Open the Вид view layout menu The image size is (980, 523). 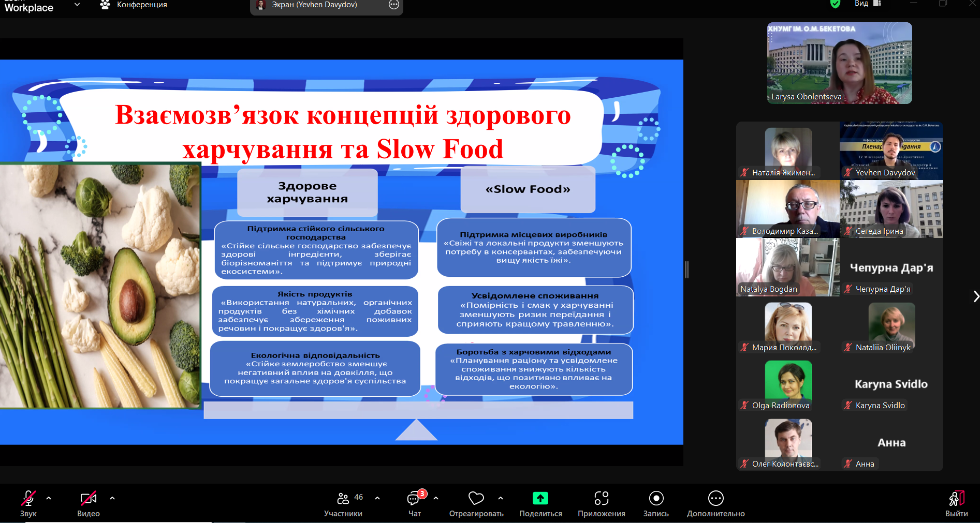pos(868,4)
